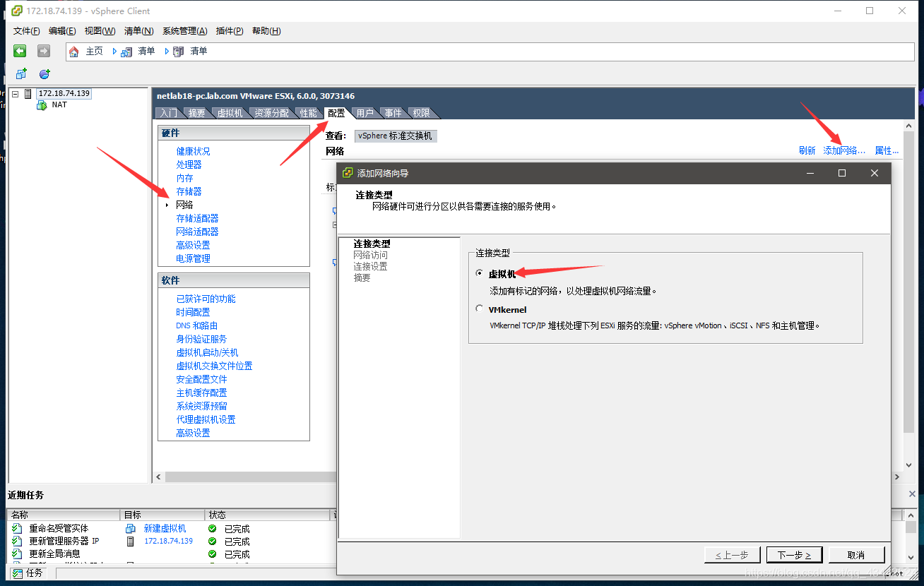Switch to the 资源分配 tab
Viewport: 924px width, 586px height.
(271, 113)
